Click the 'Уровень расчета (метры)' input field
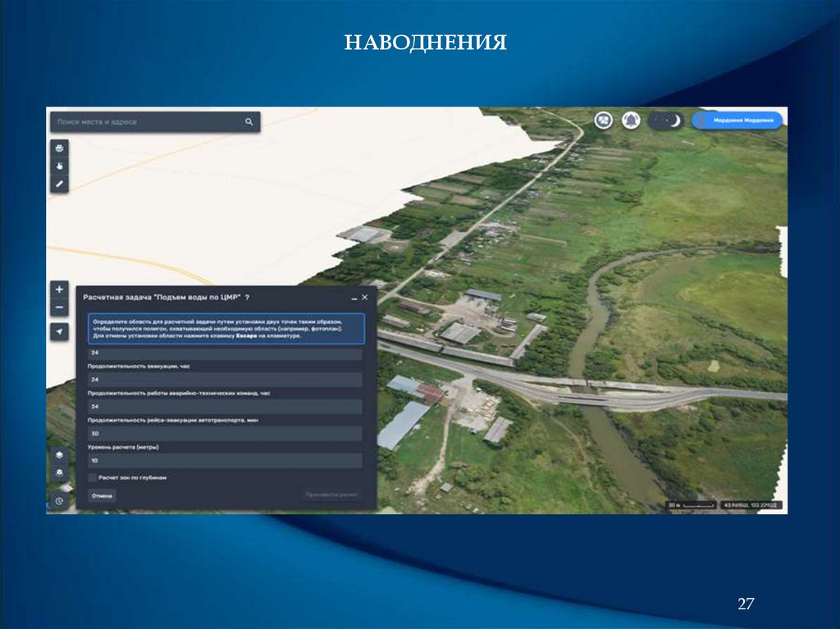Viewport: 840px width, 629px height. click(x=225, y=461)
